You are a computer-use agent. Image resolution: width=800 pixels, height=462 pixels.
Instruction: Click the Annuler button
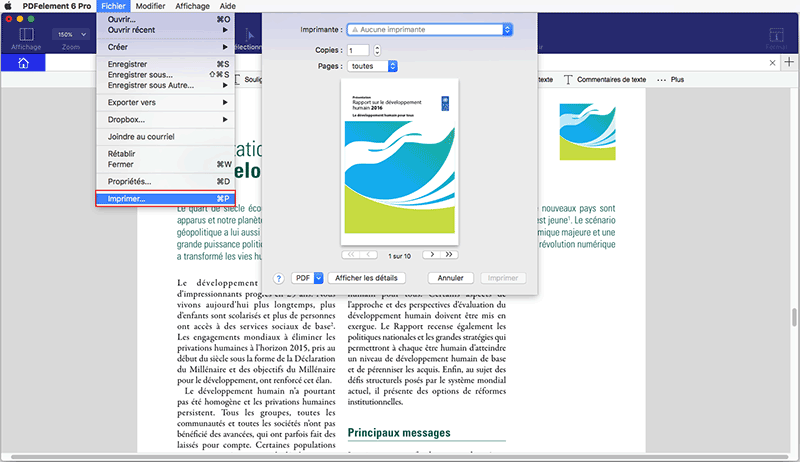(451, 278)
